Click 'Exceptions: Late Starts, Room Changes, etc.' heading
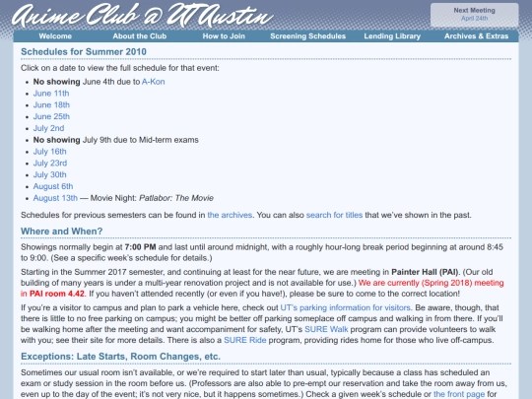Viewport: 532px width, 399px height. (x=120, y=357)
